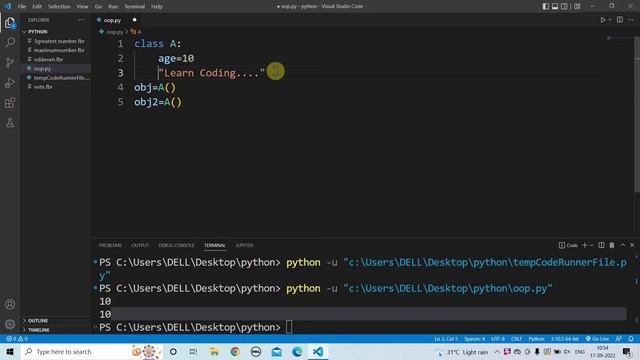The height and width of the screenshot is (360, 640).
Task: Open tempCodeRunnerFile in Explorer
Action: coord(61,78)
